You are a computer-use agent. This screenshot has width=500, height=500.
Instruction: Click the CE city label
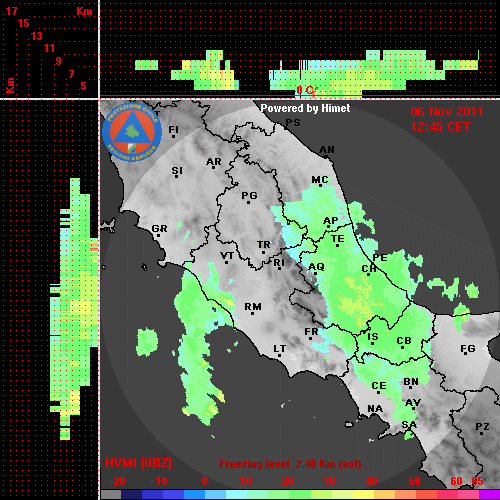(379, 387)
